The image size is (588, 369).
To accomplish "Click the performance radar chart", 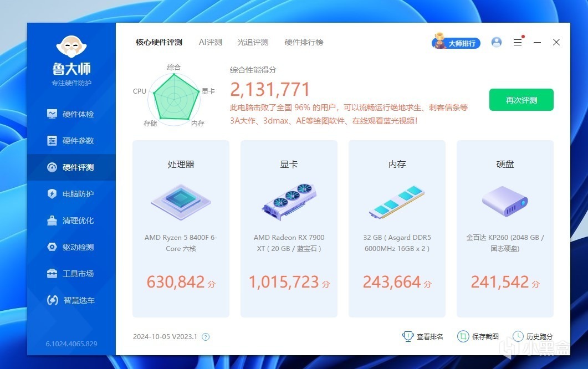I will (x=174, y=99).
